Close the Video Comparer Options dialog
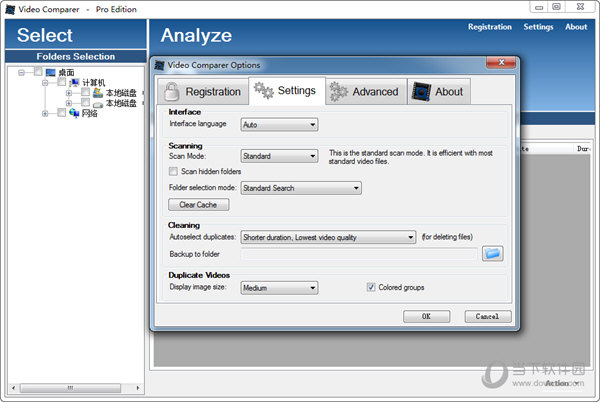 click(x=501, y=62)
